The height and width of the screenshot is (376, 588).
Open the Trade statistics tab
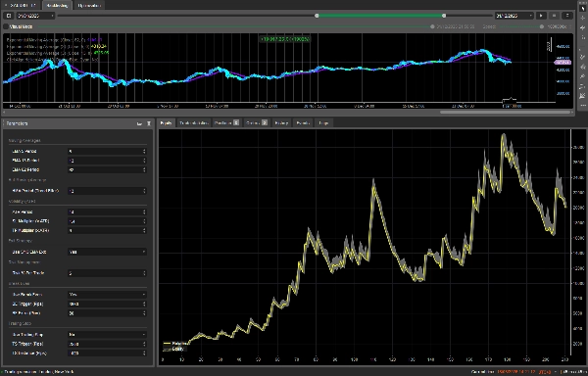194,122
